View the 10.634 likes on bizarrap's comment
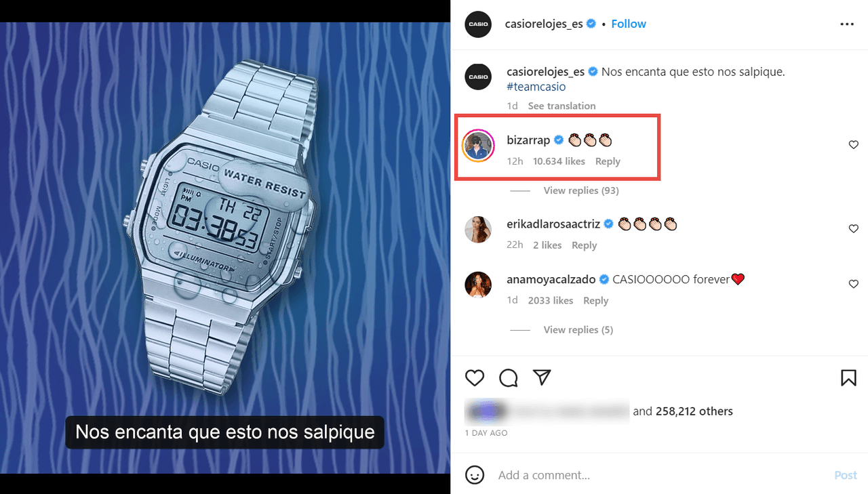This screenshot has width=868, height=494. pyautogui.click(x=559, y=161)
